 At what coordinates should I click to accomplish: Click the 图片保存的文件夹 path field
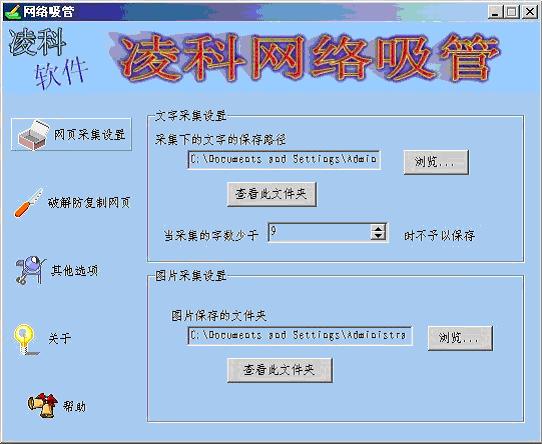pyautogui.click(x=300, y=335)
